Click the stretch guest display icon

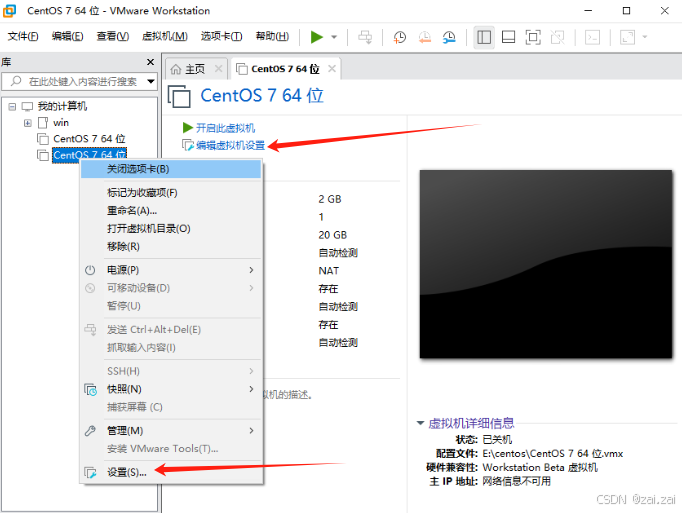627,37
